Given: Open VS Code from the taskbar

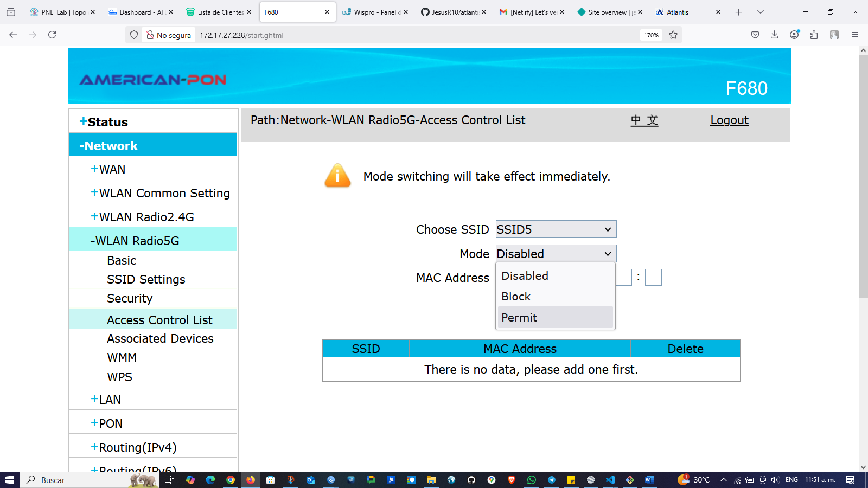Looking at the screenshot, I should (x=610, y=480).
